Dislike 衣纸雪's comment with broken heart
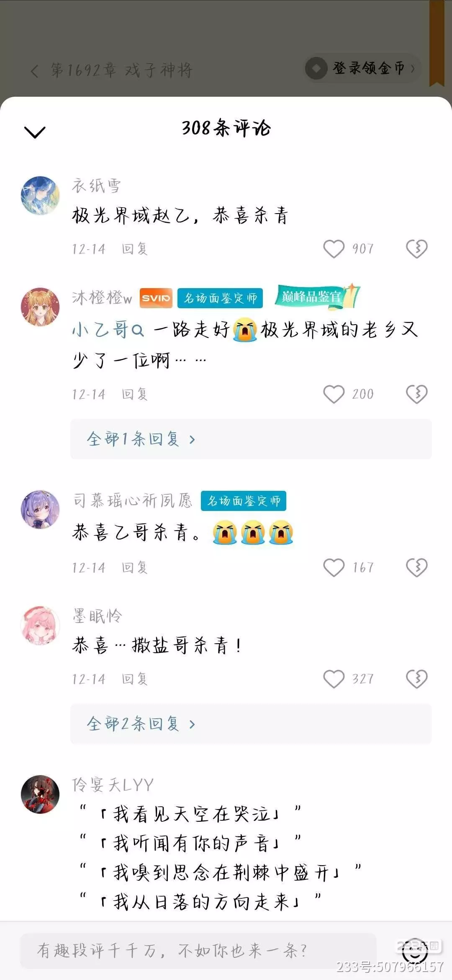The height and width of the screenshot is (980, 452). [417, 249]
